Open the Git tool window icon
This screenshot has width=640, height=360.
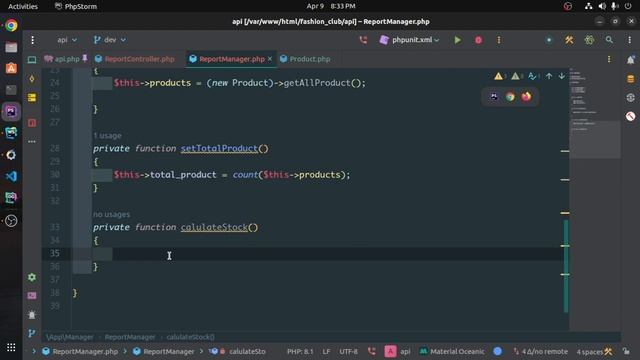click(x=32, y=333)
